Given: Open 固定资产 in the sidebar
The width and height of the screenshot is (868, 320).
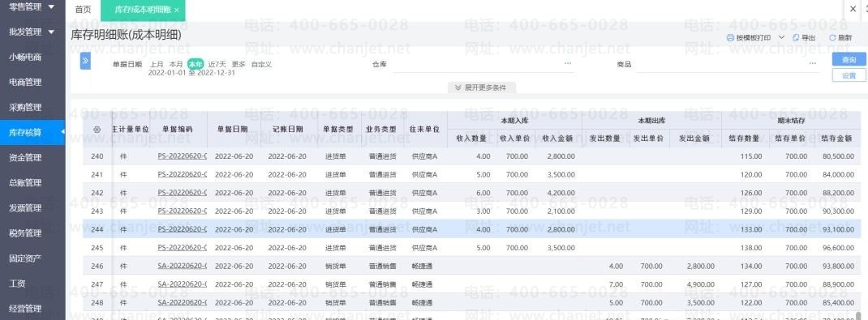Looking at the screenshot, I should point(25,258).
